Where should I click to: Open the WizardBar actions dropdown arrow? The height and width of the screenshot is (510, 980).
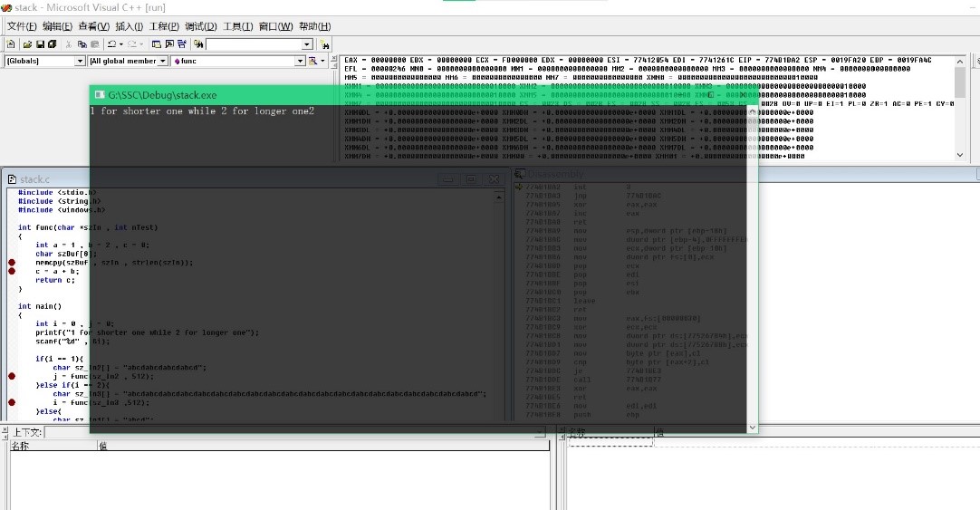tap(322, 61)
